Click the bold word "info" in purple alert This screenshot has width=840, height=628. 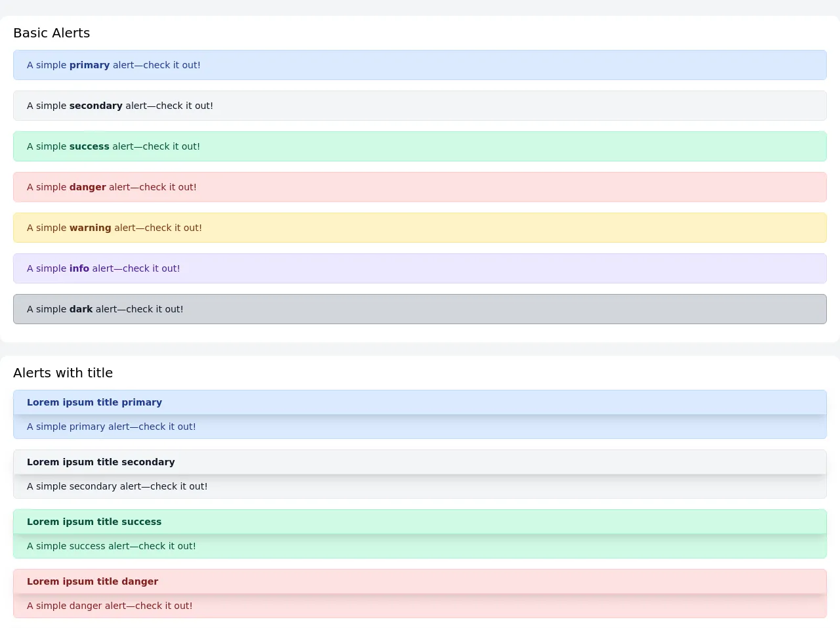pos(79,268)
